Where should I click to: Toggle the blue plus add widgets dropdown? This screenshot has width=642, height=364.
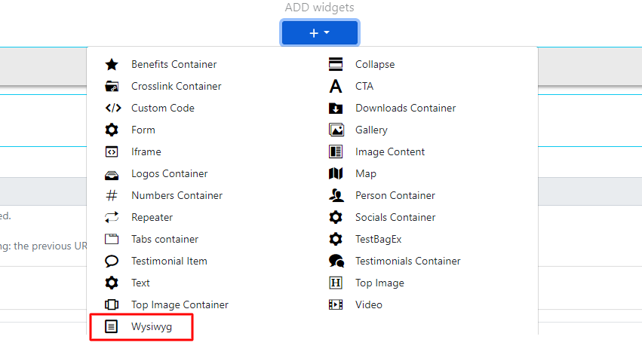click(320, 33)
